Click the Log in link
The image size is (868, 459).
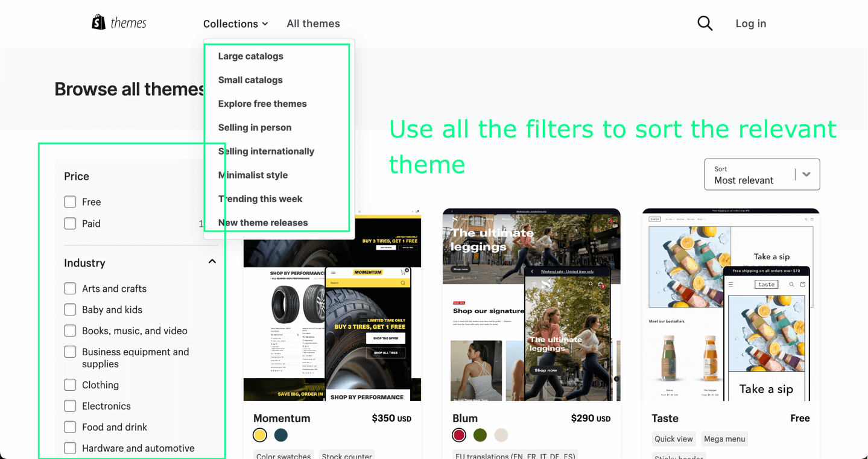(x=750, y=24)
